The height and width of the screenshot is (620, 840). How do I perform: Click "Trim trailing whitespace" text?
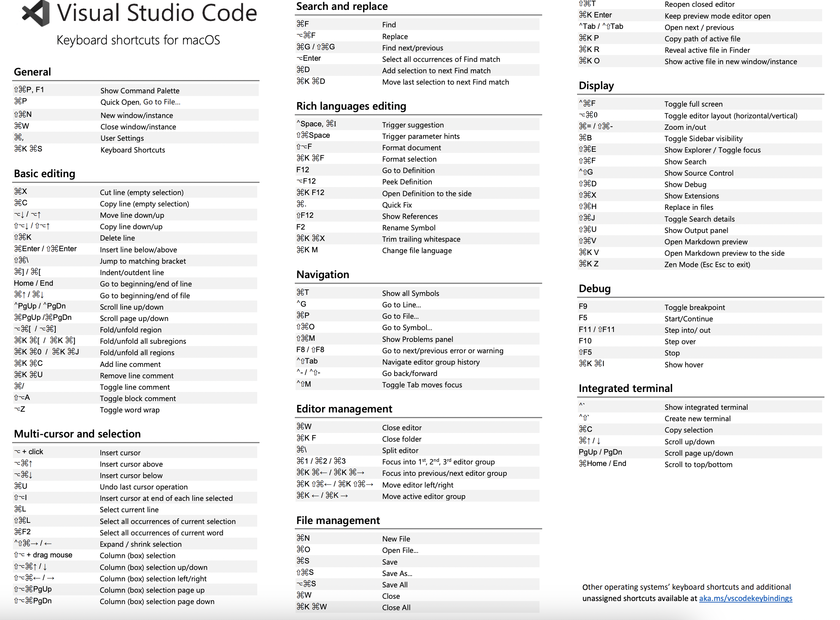pos(421,239)
